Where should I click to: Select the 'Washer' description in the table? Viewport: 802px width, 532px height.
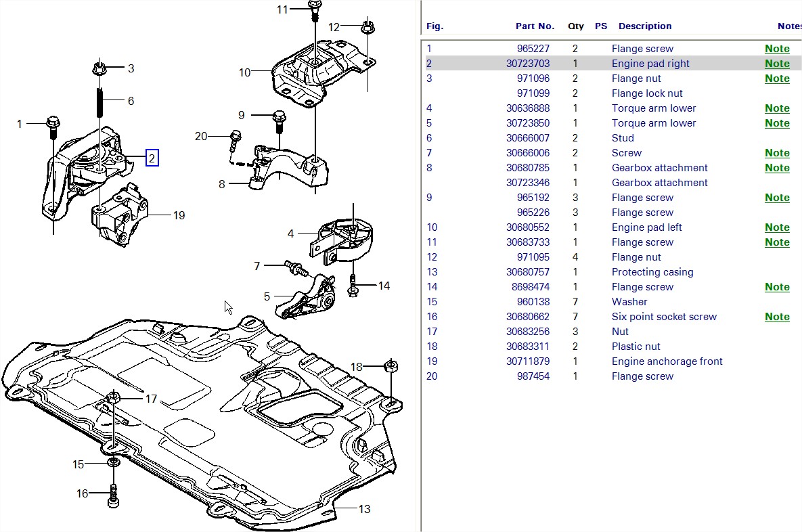(629, 301)
